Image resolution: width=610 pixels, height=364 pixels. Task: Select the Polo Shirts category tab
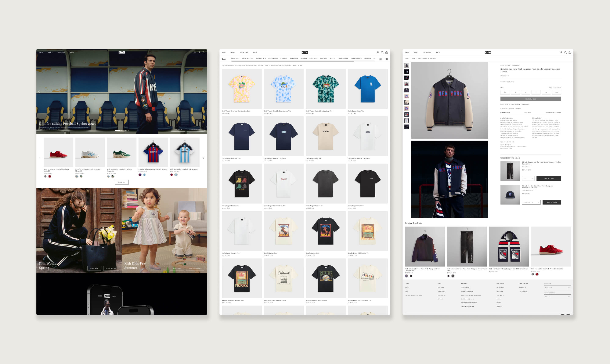click(343, 58)
